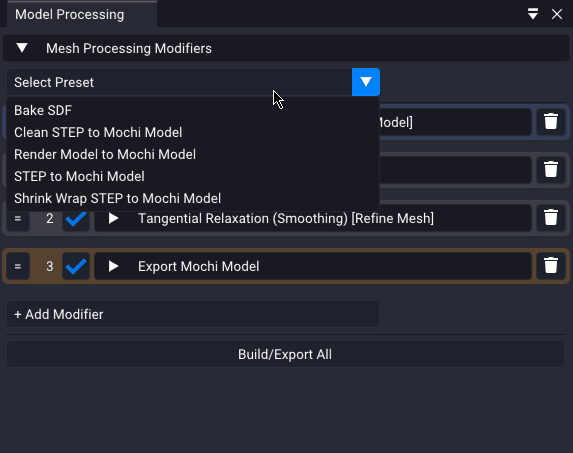Click the Mesh Processing Modifiers header text
Viewport: 573px width, 453px height.
pyautogui.click(x=129, y=48)
